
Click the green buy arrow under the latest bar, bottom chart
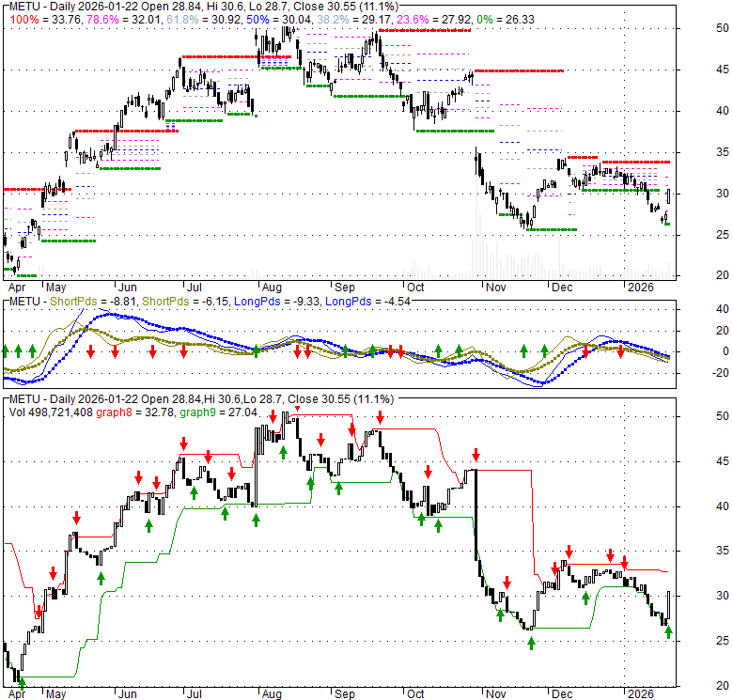pyautogui.click(x=668, y=631)
